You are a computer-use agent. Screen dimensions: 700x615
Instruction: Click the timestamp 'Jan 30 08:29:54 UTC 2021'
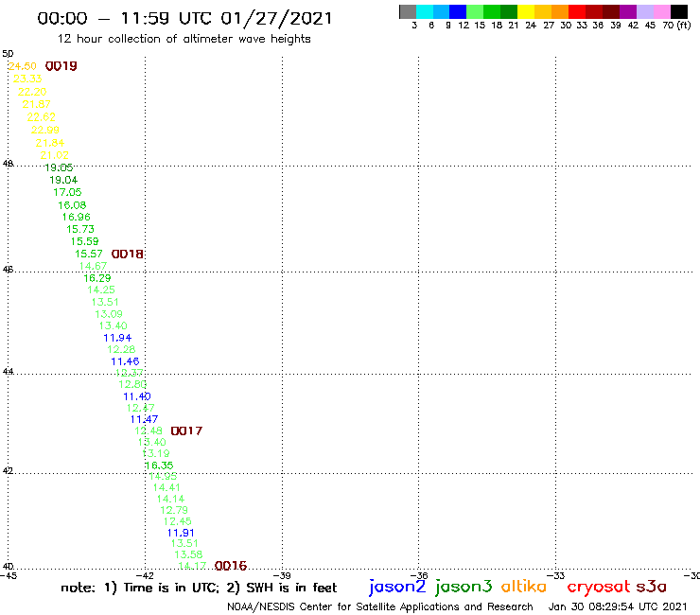(x=618, y=606)
